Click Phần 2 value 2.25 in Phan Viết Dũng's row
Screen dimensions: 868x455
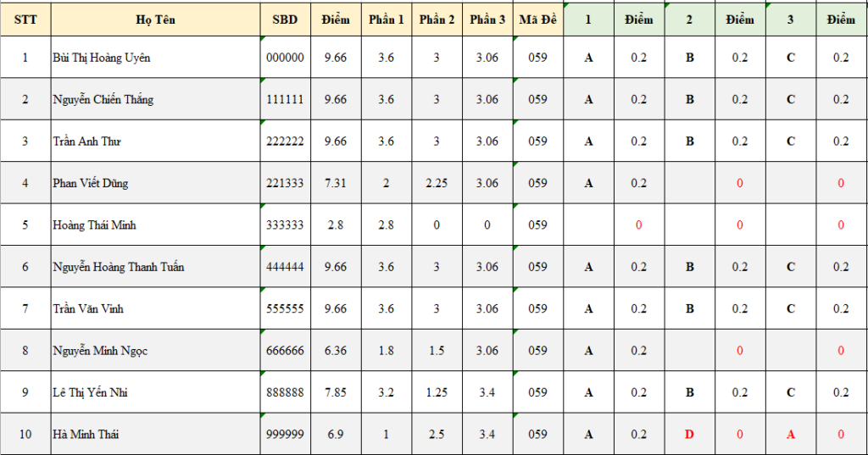(437, 183)
